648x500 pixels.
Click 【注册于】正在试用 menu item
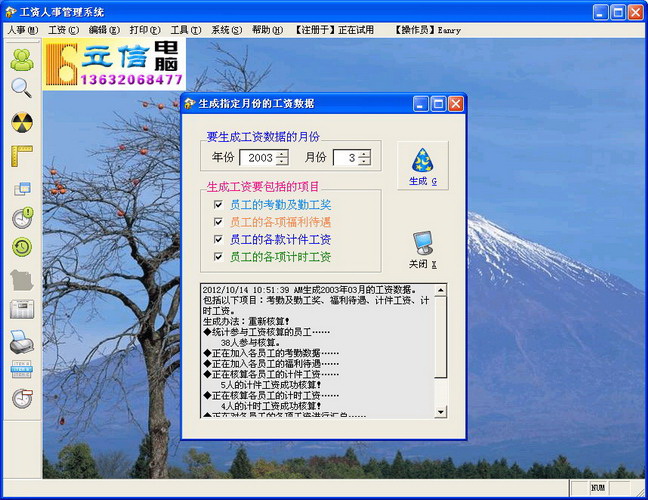click(x=334, y=30)
